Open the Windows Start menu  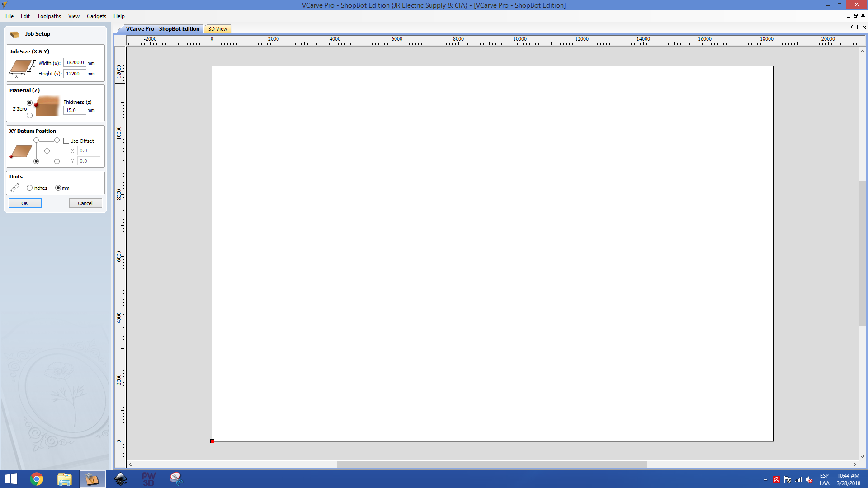(x=11, y=479)
